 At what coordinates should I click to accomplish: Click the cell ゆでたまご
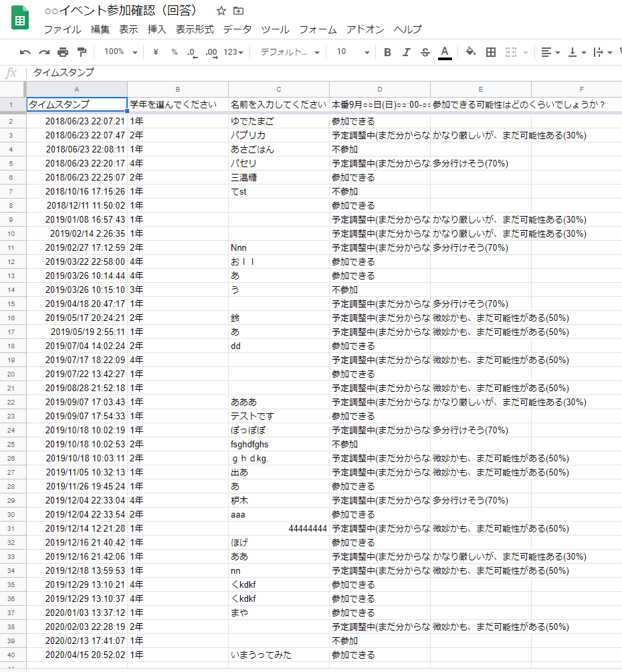(x=279, y=121)
